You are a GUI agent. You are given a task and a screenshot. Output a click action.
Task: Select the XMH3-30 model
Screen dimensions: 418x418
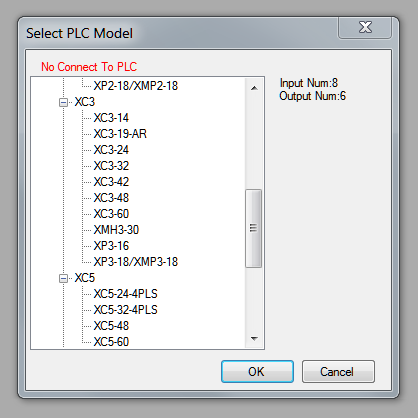pyautogui.click(x=116, y=230)
